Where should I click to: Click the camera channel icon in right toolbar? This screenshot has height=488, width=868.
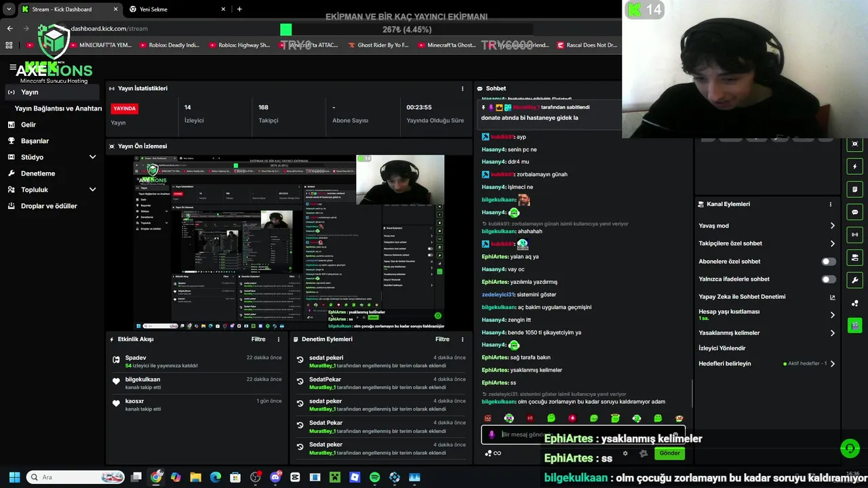pyautogui.click(x=854, y=258)
